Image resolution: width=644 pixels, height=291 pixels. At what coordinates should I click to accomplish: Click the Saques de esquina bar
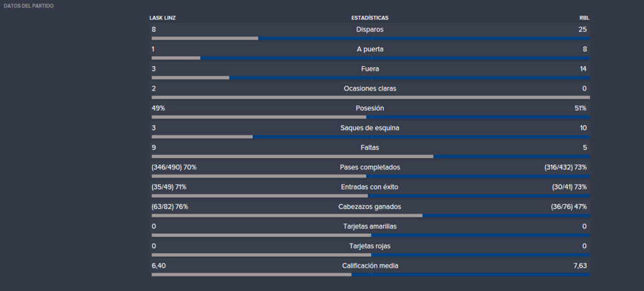(370, 137)
